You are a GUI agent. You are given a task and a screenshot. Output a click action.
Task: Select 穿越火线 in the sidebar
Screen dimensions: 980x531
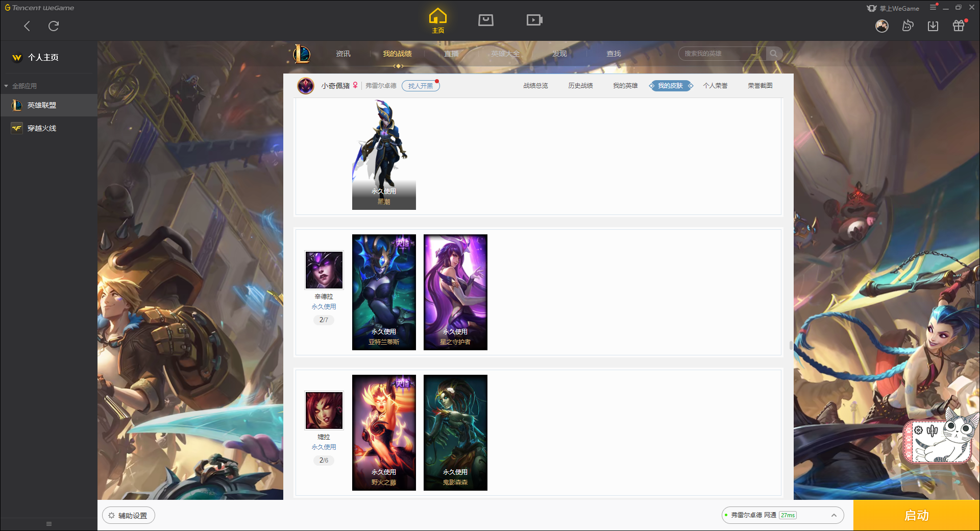point(48,128)
